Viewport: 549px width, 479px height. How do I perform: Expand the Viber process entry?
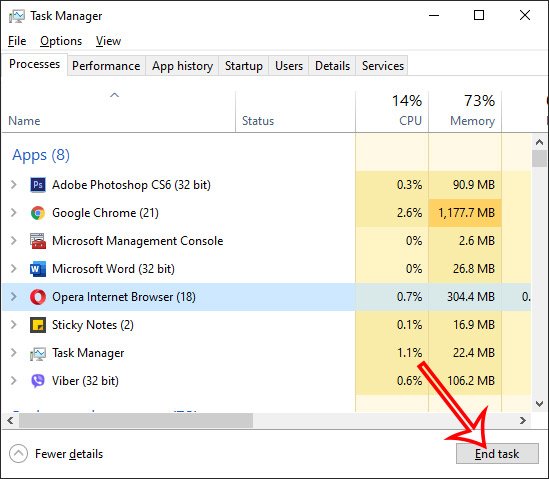(x=14, y=380)
